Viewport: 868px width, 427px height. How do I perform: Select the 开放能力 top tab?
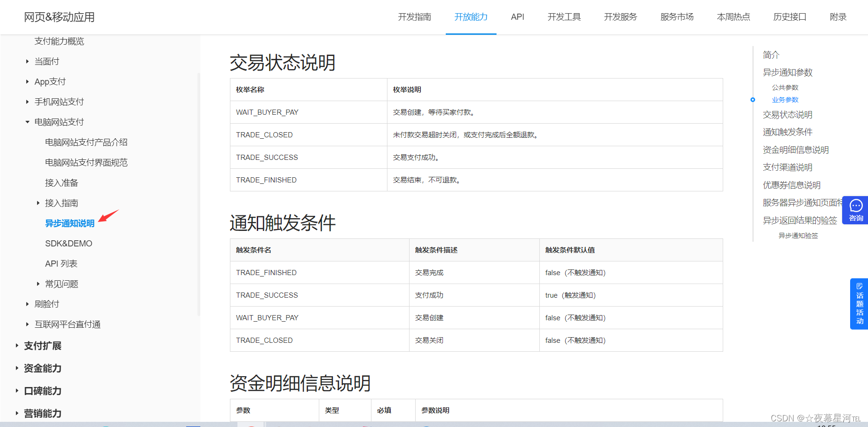[x=471, y=17]
